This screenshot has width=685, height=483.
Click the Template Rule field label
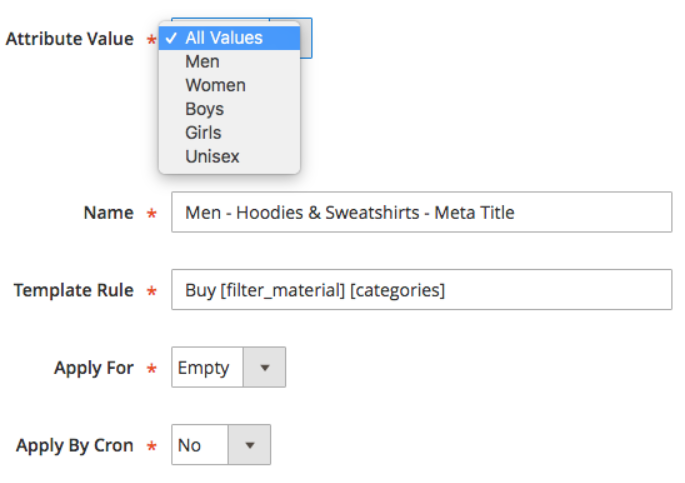[x=73, y=291]
